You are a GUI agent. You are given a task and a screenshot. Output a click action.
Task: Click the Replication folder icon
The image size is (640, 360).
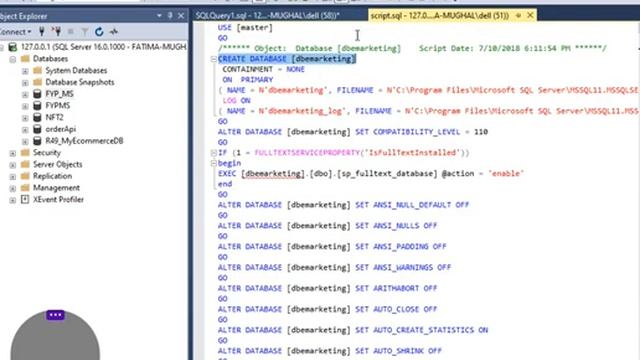pos(25,176)
